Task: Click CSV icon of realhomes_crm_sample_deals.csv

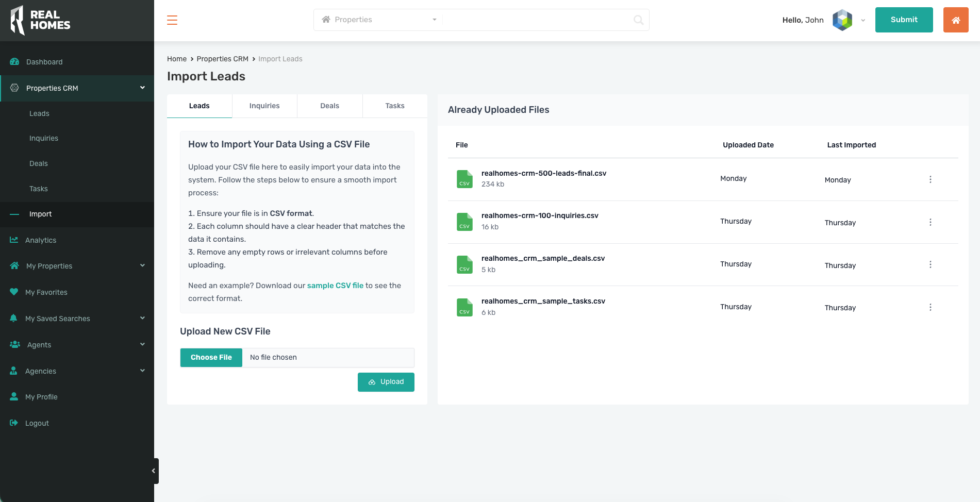Action: pyautogui.click(x=464, y=265)
